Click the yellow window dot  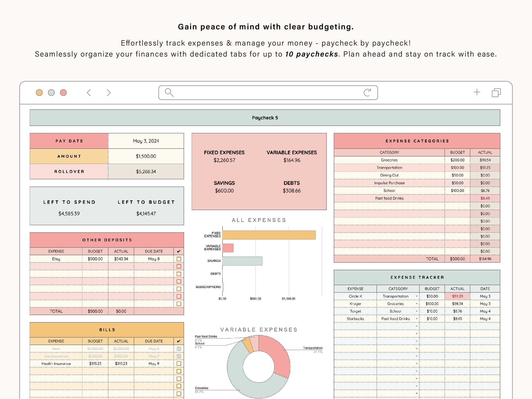pyautogui.click(x=39, y=93)
